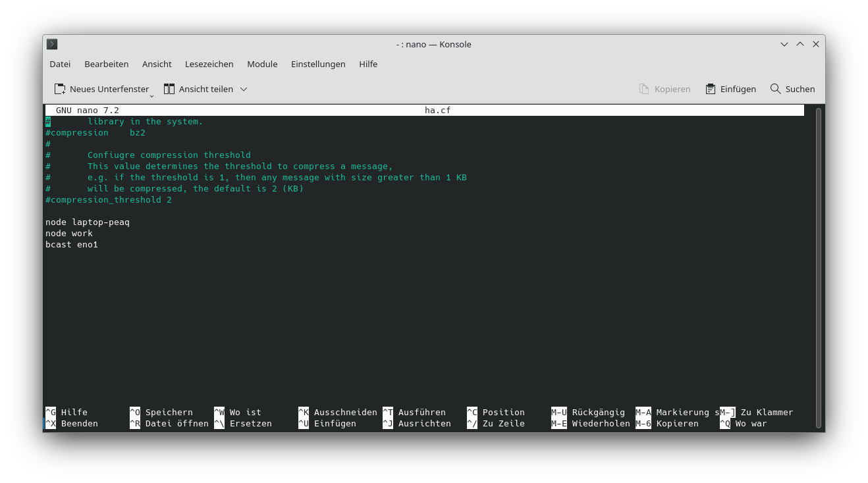Viewport: 868px width, 483px height.
Task: Open the Bearbeiten menu
Action: coord(106,64)
